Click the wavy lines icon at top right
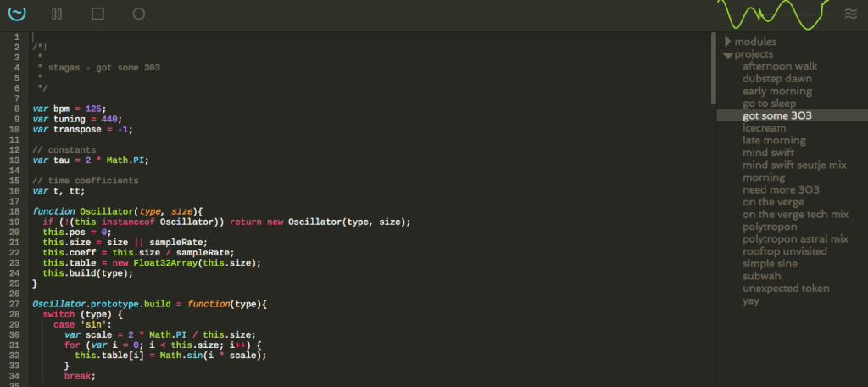 (850, 14)
